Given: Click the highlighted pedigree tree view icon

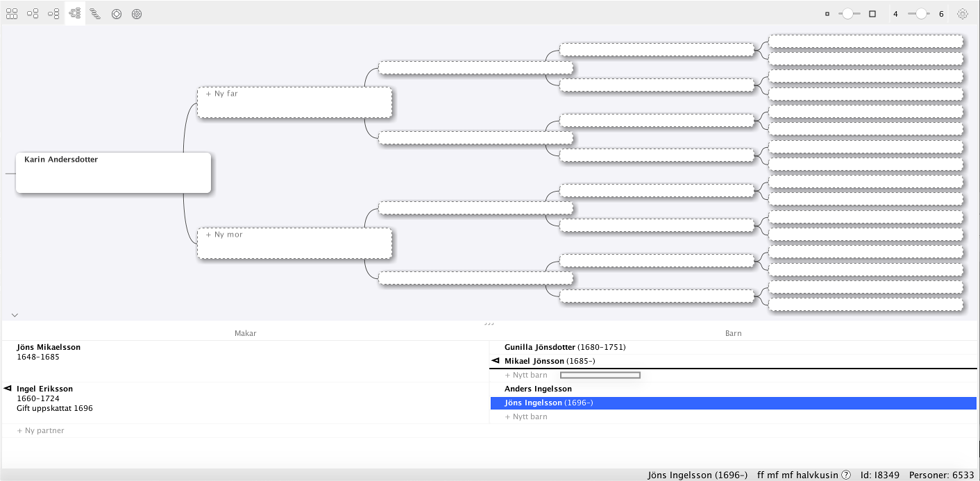Looking at the screenshot, I should 75,13.
